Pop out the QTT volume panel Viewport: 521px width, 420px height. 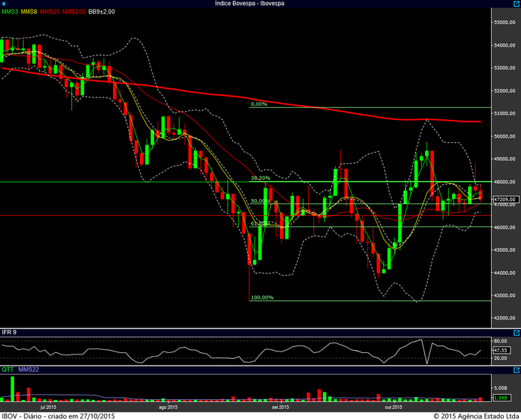517,370
